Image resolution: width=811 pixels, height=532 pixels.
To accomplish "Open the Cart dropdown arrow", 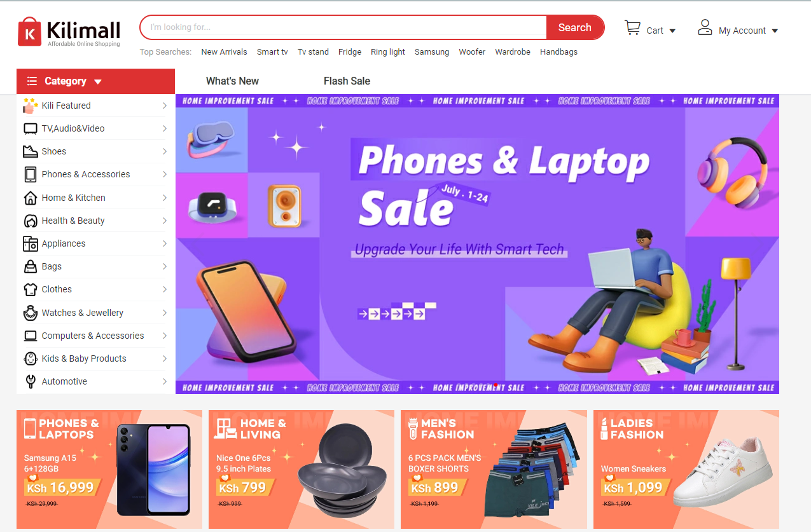I will coord(672,31).
